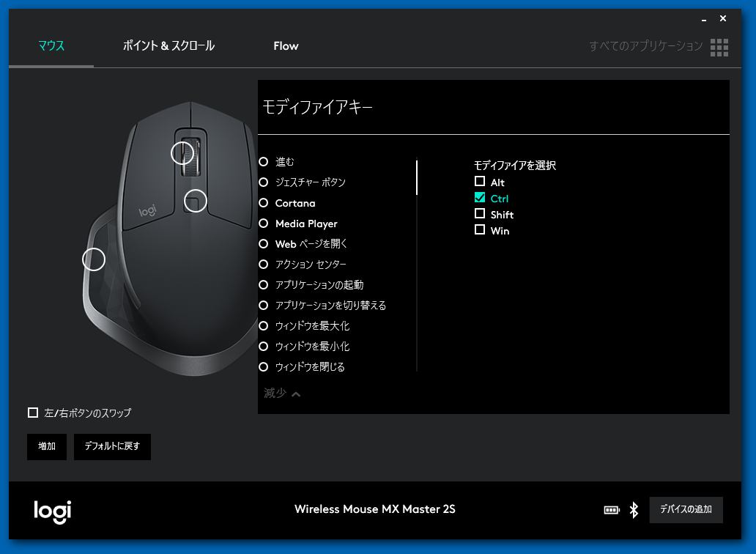Click the scroll wheel button circle on the mouse
Viewport: 756px width, 554px height.
pyautogui.click(x=183, y=153)
